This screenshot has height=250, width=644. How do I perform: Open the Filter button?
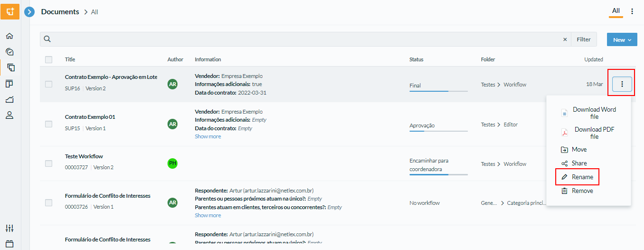click(584, 39)
